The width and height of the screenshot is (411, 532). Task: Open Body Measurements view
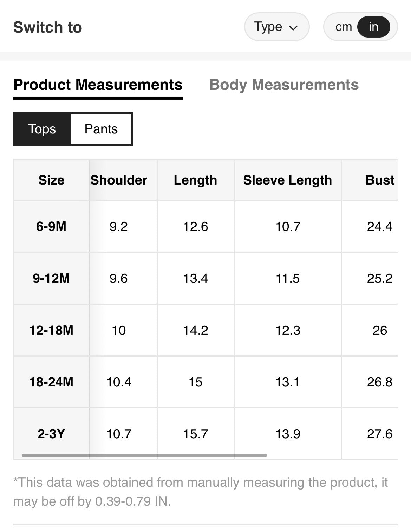(x=284, y=85)
